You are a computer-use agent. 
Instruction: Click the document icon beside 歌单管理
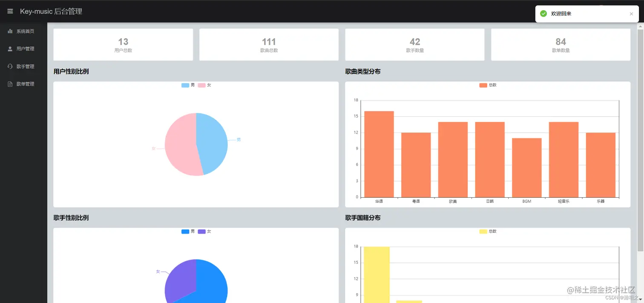[10, 84]
